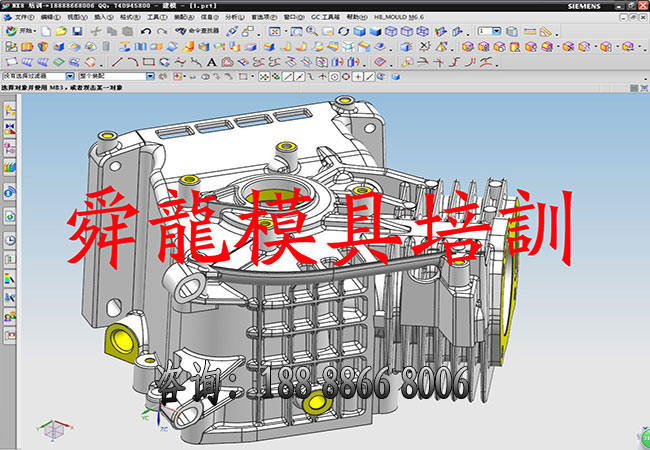
Task: Save the part with floppy disk icon
Action: [77, 31]
